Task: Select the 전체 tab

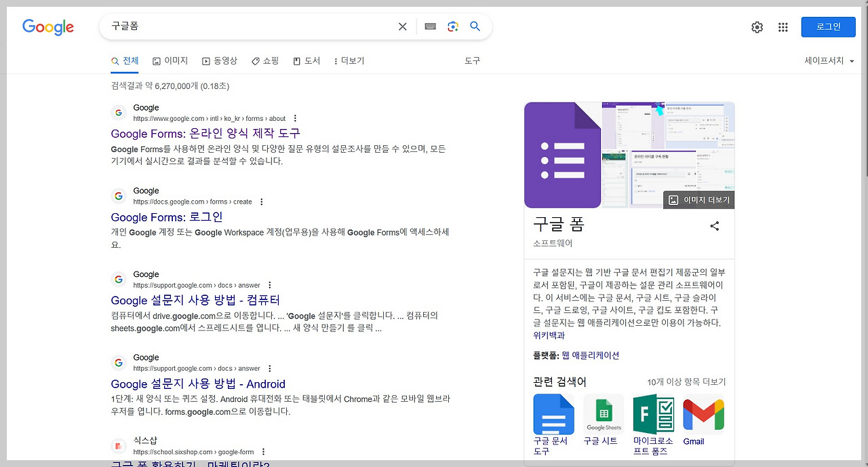Action: coord(125,61)
